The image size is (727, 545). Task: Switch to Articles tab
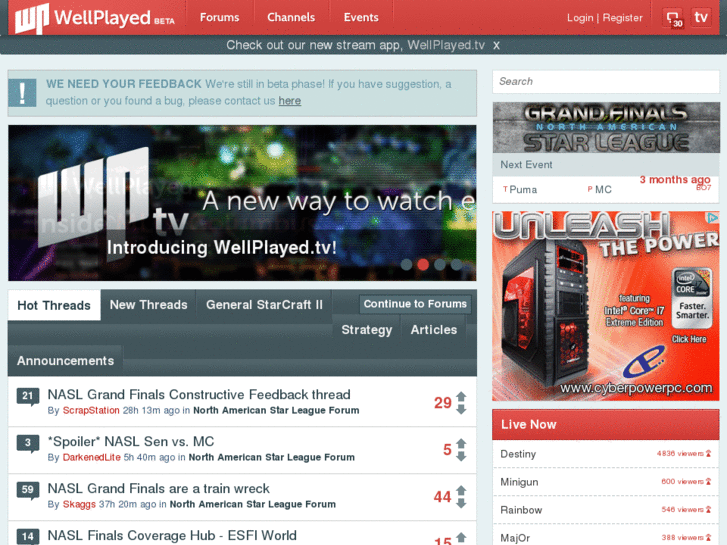[434, 330]
